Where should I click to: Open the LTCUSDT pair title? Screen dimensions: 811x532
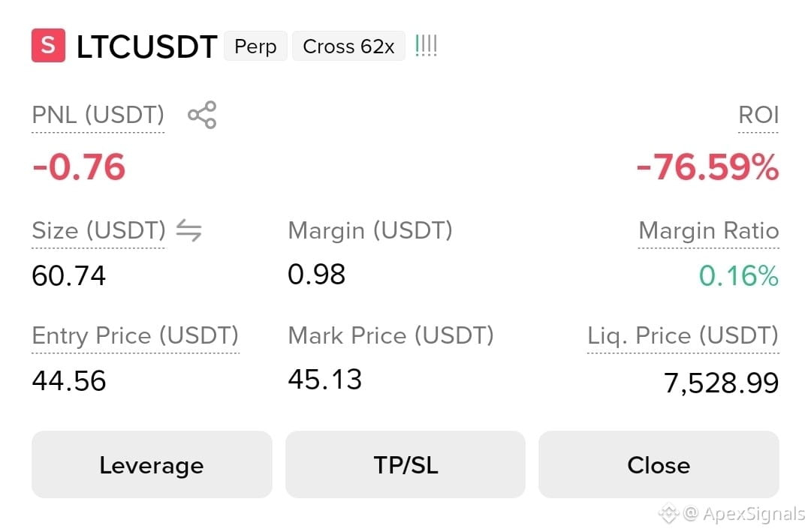147,47
